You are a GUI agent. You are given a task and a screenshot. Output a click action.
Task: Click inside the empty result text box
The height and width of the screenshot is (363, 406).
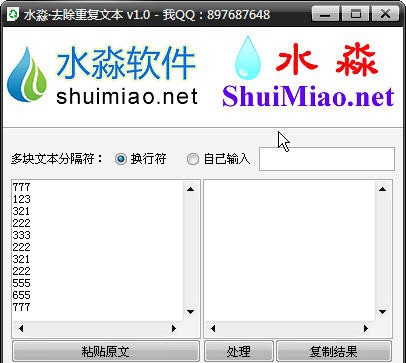[x=289, y=251]
